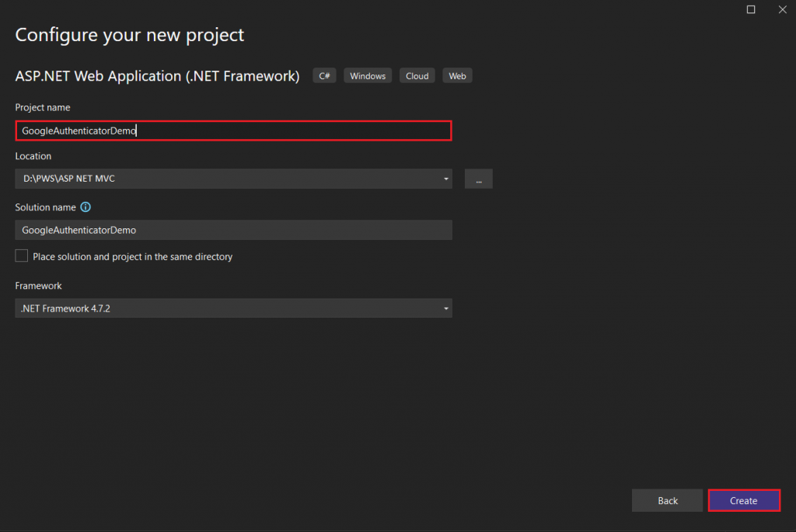This screenshot has width=796, height=532.
Task: Expand the Location path selector arrow
Action: click(x=446, y=179)
